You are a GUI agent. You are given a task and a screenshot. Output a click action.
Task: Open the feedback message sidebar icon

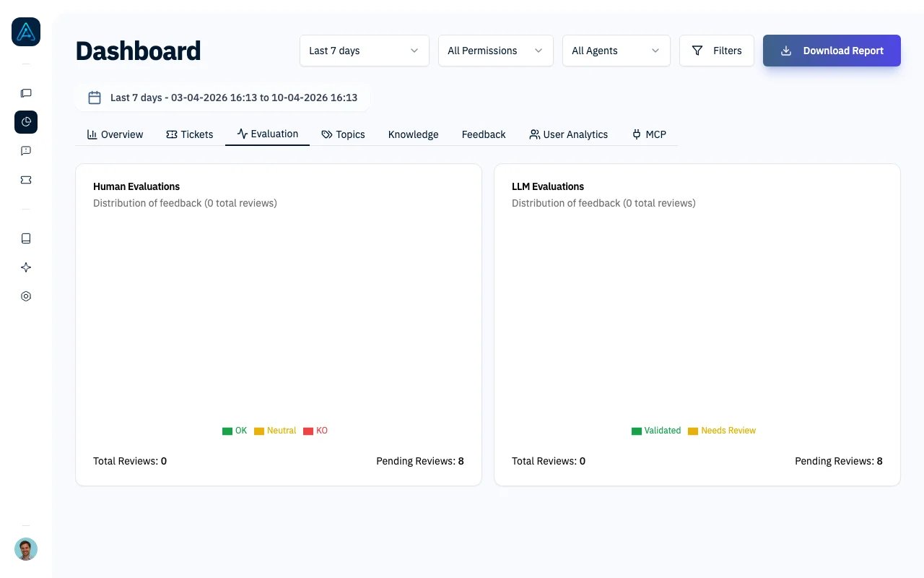click(x=26, y=151)
